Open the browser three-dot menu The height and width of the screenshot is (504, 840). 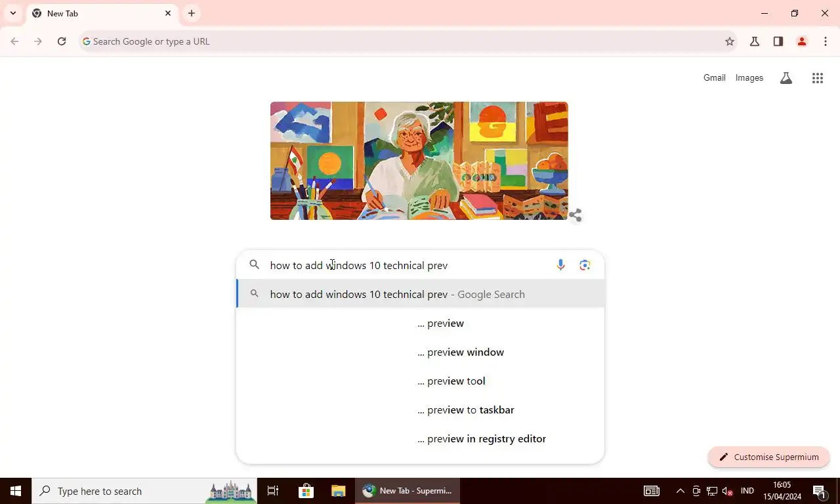(x=826, y=41)
